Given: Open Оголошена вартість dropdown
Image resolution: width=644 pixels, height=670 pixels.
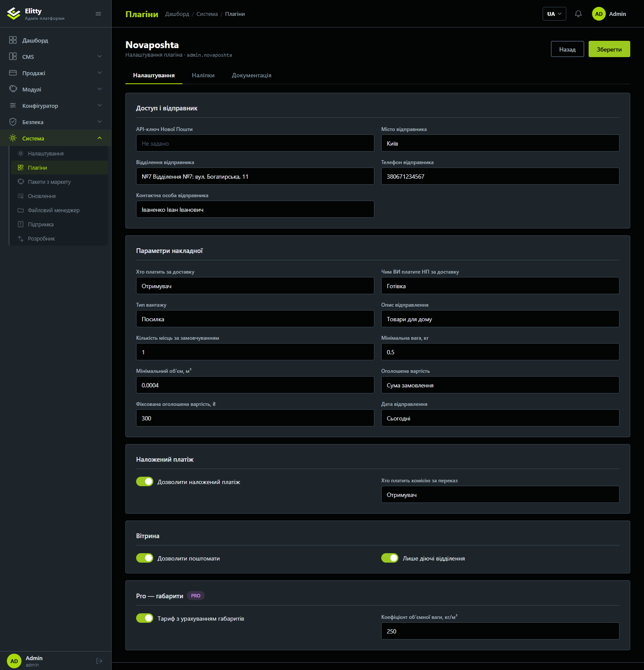Looking at the screenshot, I should point(500,385).
